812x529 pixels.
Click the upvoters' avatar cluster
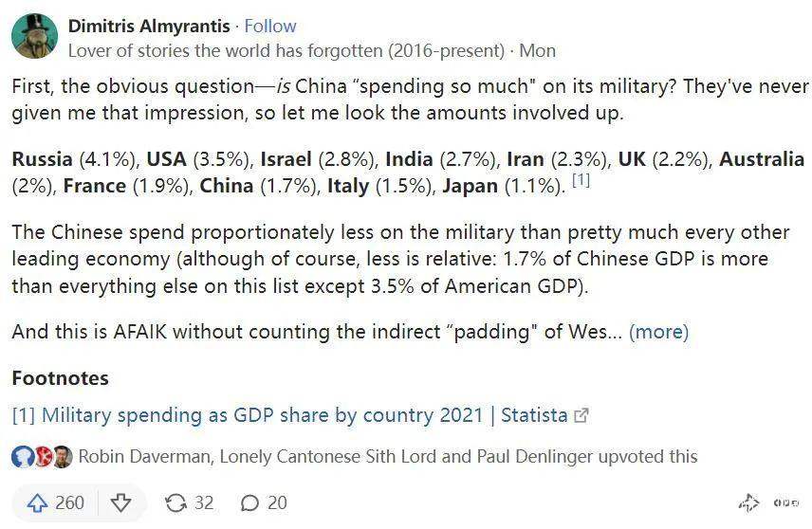pyautogui.click(x=42, y=457)
